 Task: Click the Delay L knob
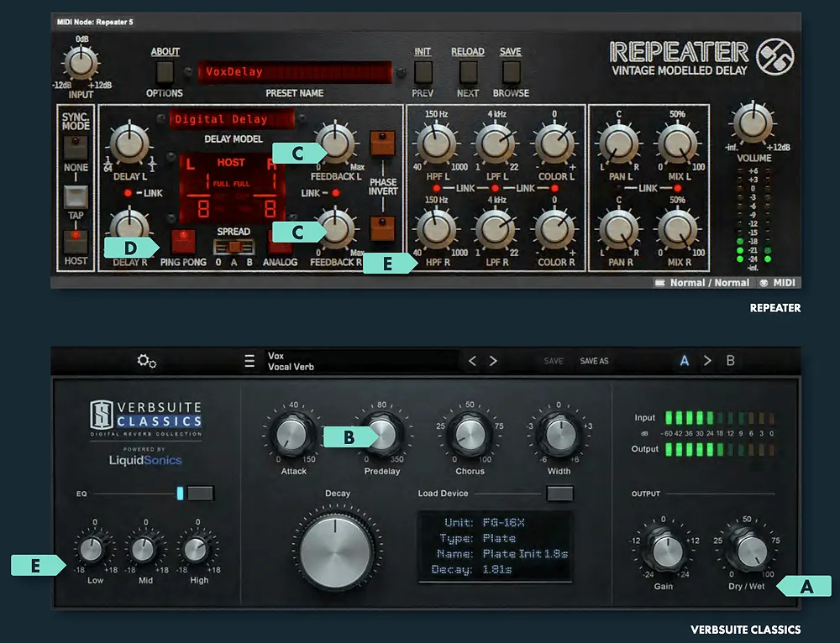129,144
